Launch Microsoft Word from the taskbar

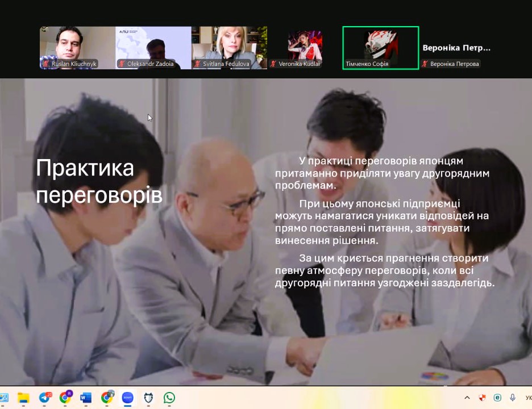[86, 398]
